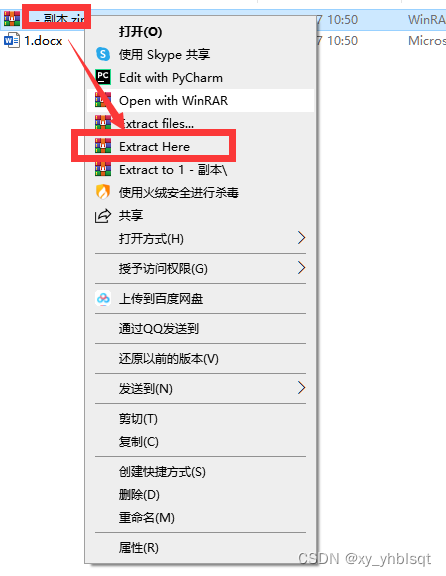Click the PyCharm icon beside Edit with PyCharm

click(x=103, y=77)
